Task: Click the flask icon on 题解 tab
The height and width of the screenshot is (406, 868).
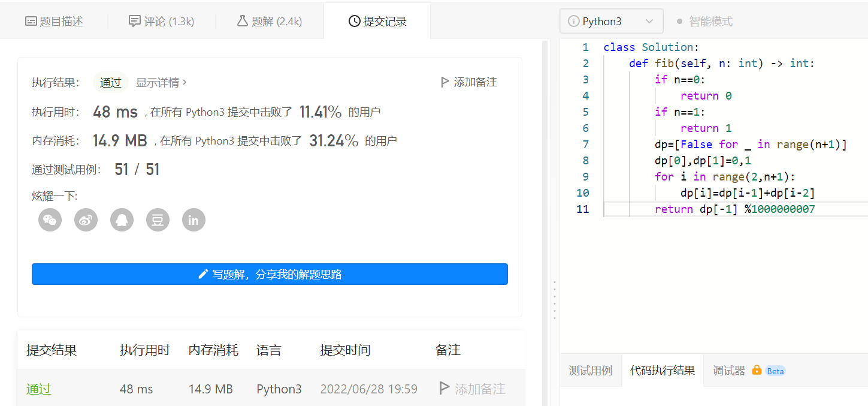Action: coord(242,22)
